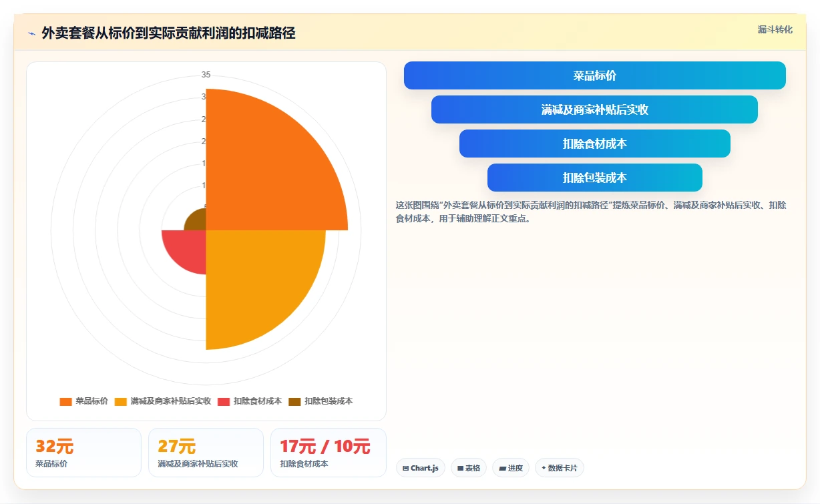820x504 pixels.
Task: Click the 菜品标价 legend label
Action: pos(91,401)
